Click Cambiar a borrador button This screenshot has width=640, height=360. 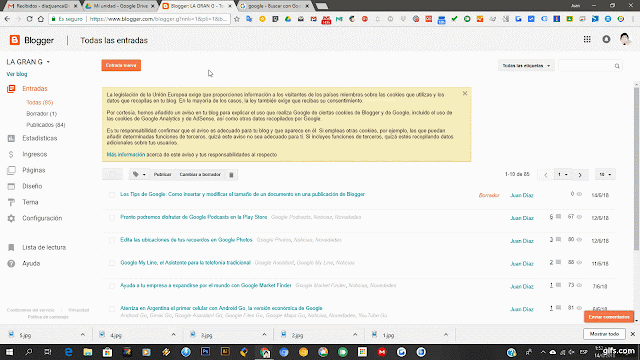[x=200, y=175]
